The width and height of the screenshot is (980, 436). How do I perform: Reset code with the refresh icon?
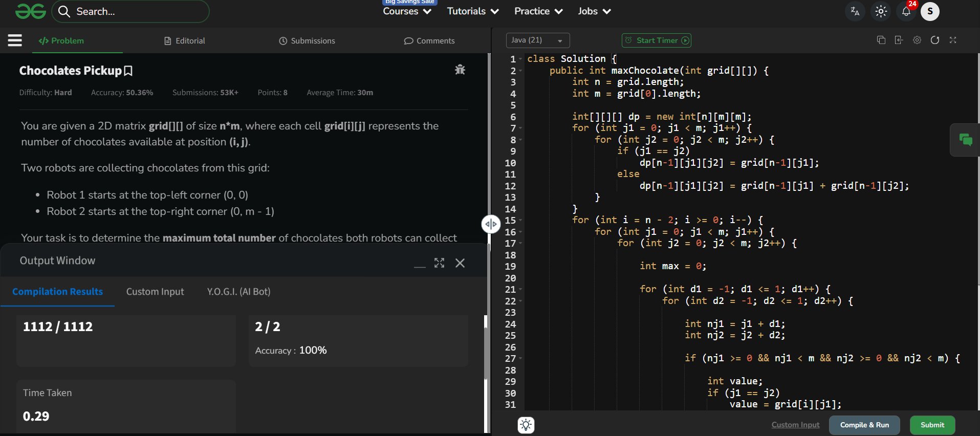point(934,40)
